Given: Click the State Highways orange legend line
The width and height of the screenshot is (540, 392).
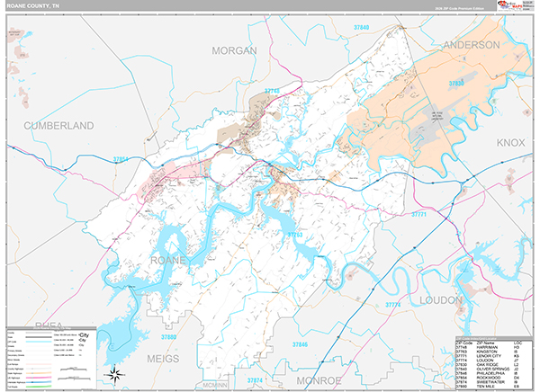Looking at the screenshot, I should [x=39, y=373].
